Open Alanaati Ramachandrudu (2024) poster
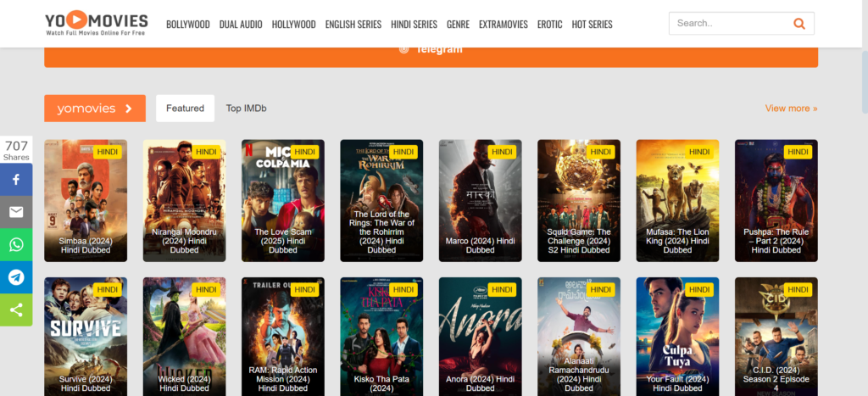868x396 pixels. tap(579, 337)
